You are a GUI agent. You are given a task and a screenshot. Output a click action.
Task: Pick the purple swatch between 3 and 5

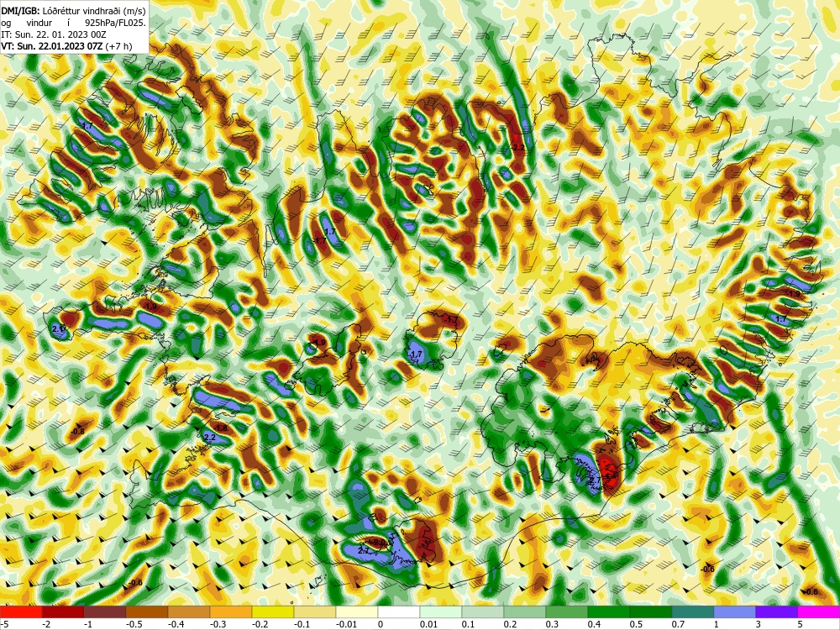click(777, 612)
